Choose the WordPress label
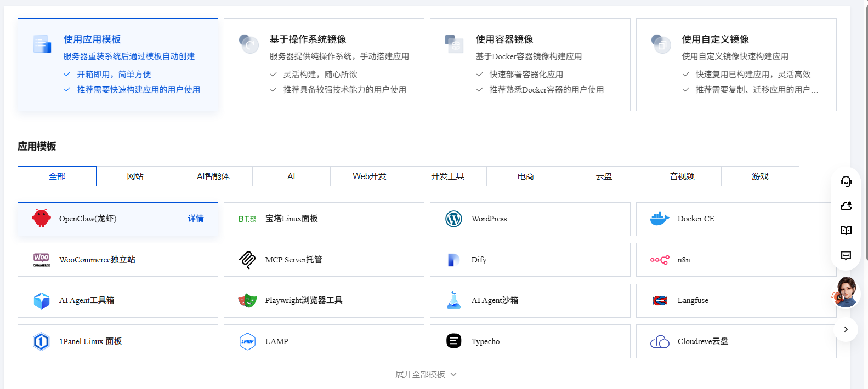Screen dimensions: 868x389 (489, 219)
